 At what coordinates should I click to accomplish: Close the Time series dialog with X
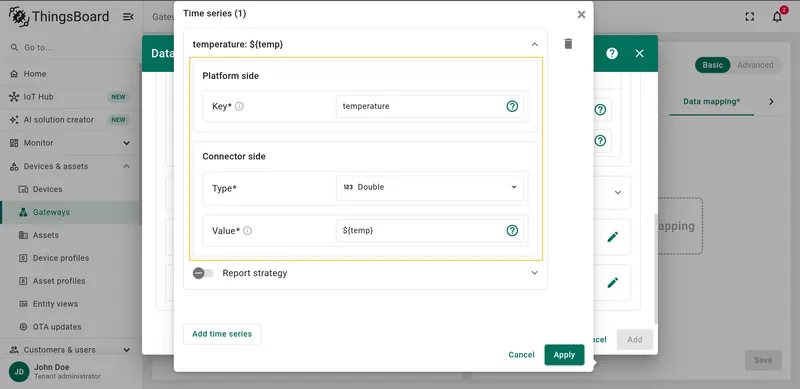(x=581, y=14)
